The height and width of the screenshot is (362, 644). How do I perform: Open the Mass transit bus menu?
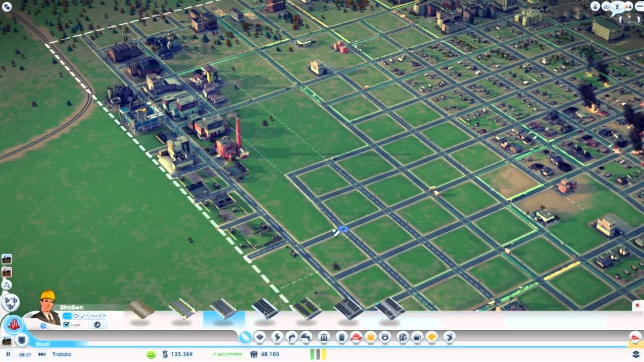click(417, 337)
